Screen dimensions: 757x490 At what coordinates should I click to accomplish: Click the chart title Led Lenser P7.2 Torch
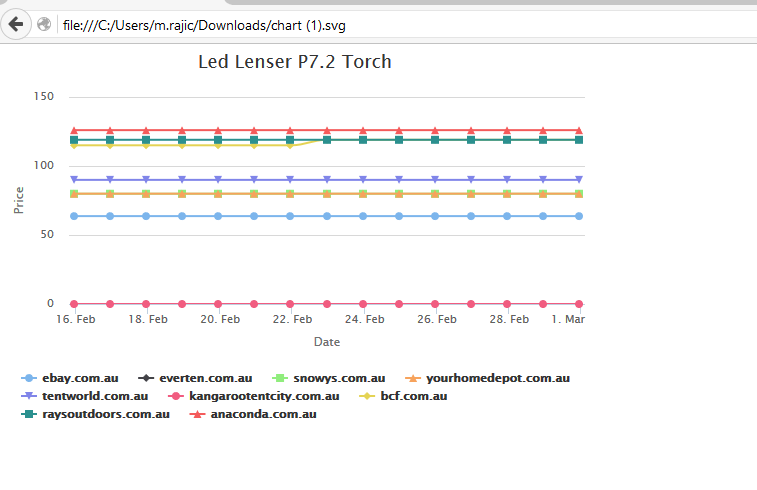point(295,62)
